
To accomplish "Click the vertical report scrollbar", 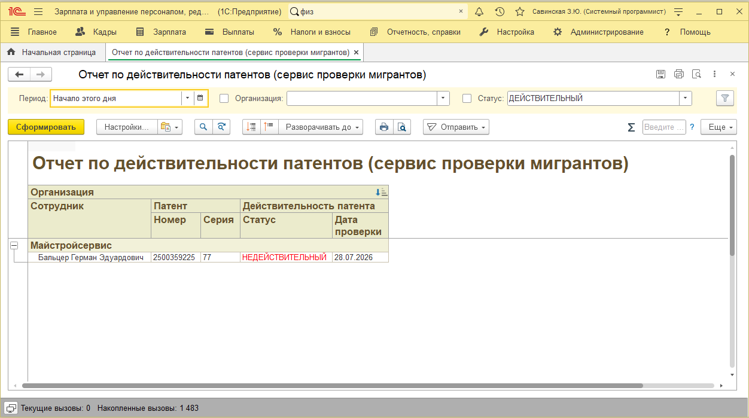I will (x=732, y=205).
